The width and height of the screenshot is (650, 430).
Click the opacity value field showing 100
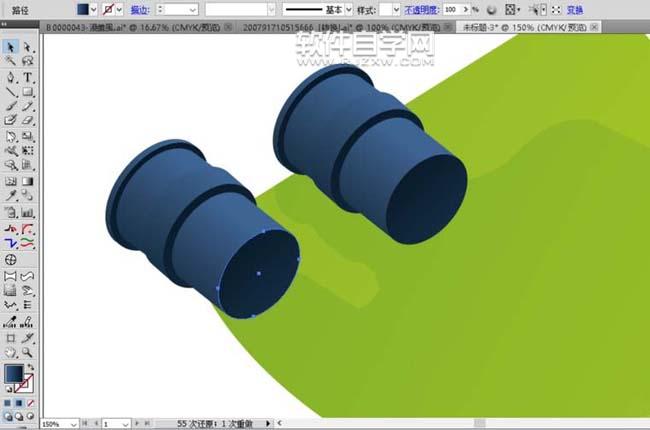(452, 9)
